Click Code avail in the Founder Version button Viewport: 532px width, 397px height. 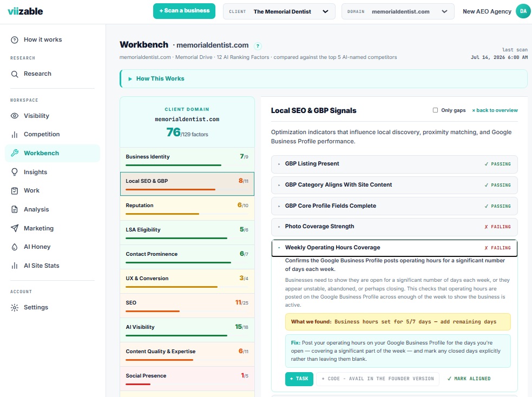378,379
